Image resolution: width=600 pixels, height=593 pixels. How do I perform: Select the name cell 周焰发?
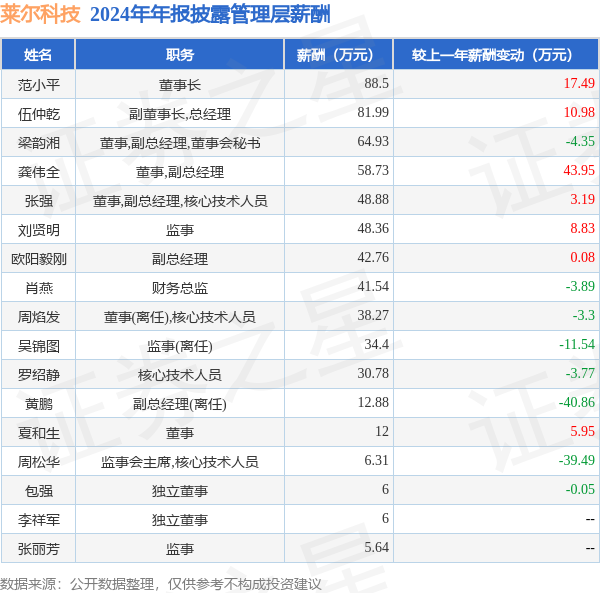tap(39, 317)
